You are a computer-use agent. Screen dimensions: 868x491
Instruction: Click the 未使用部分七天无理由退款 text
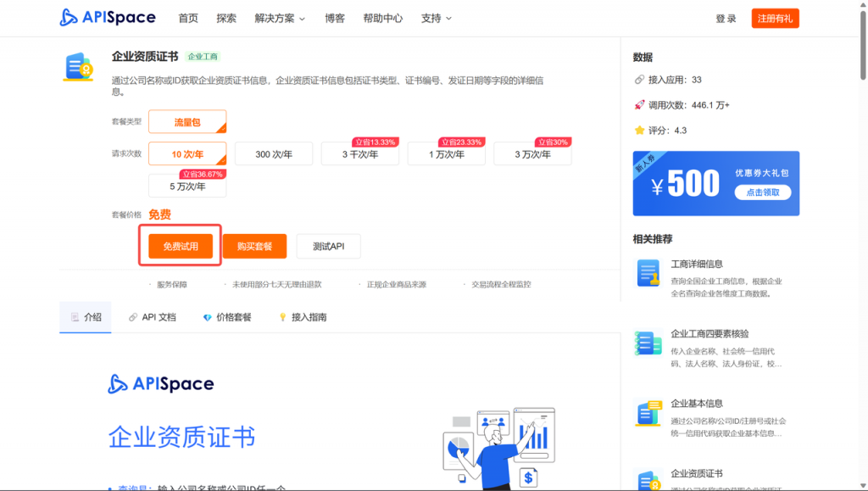tap(277, 285)
